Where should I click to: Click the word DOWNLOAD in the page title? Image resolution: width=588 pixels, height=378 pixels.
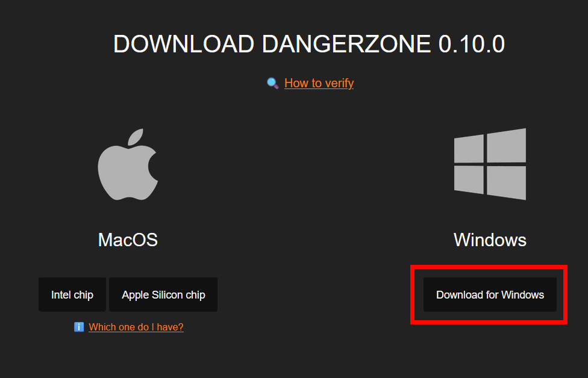point(184,44)
